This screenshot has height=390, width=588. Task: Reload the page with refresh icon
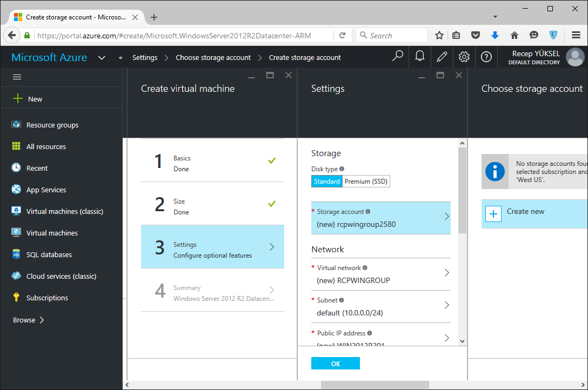(x=342, y=35)
